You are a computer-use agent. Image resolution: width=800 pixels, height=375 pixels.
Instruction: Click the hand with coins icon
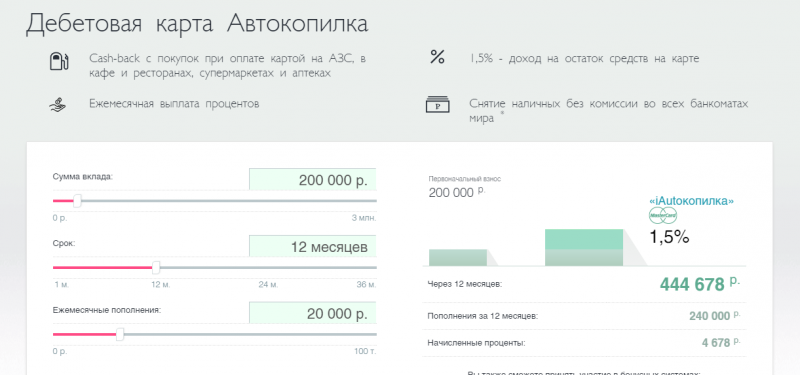pyautogui.click(x=57, y=104)
